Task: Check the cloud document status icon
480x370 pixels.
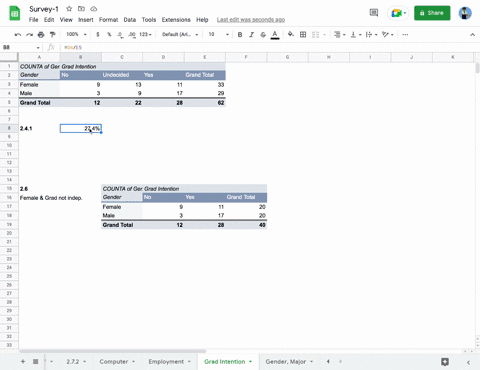Action: [x=94, y=9]
